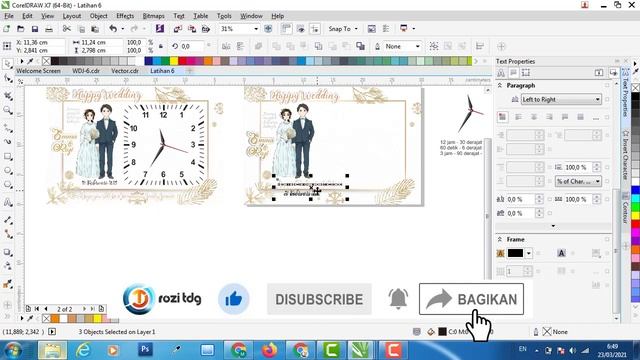Open the Effects menu
This screenshot has width=640, height=360.
tap(125, 16)
